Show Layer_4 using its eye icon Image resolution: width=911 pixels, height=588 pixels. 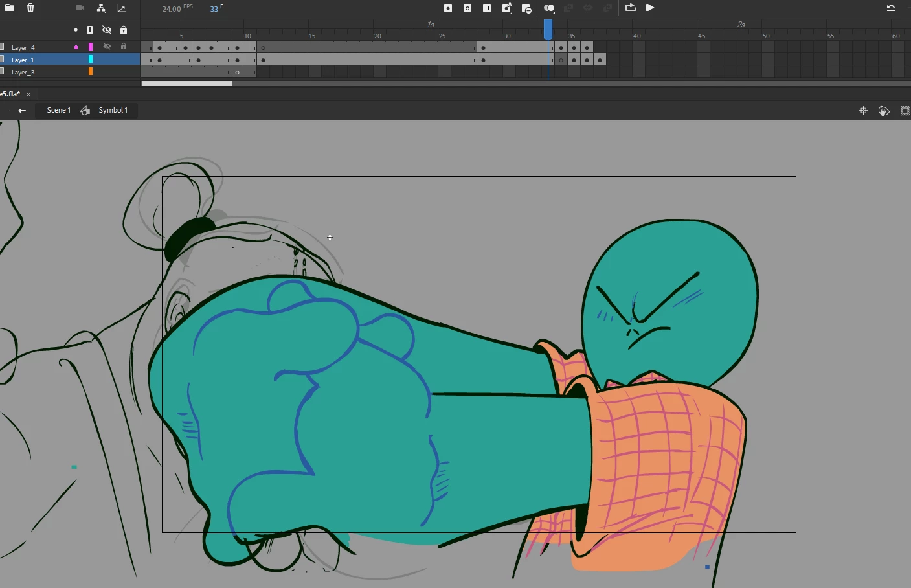[x=107, y=47]
